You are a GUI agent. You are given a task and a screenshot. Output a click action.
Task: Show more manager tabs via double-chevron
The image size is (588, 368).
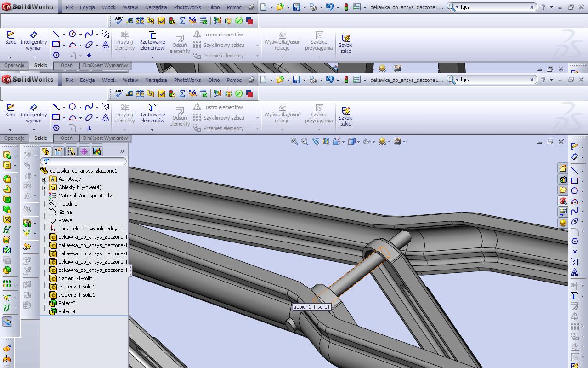[122, 151]
